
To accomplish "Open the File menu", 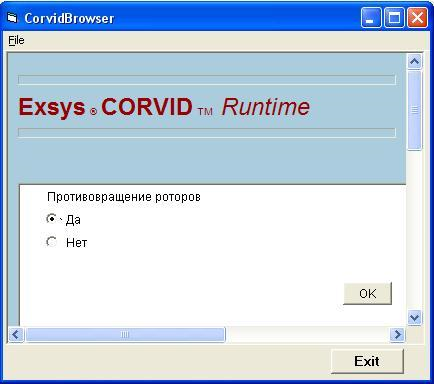I will click(16, 40).
